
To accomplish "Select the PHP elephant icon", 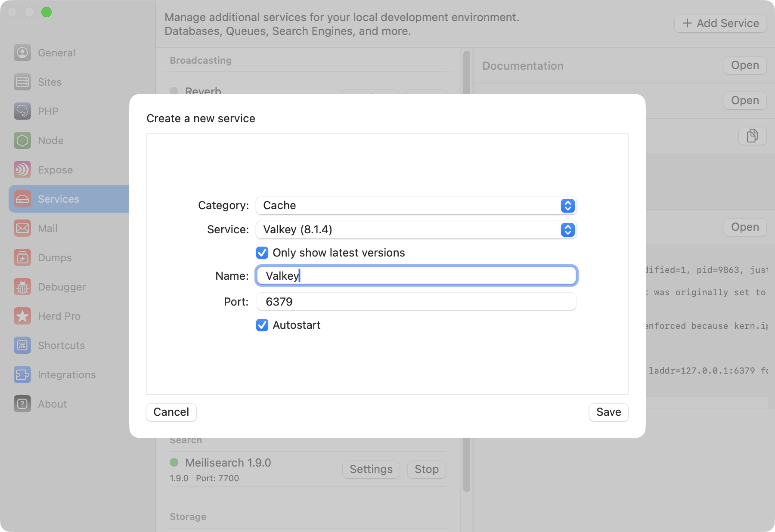I will tap(22, 111).
